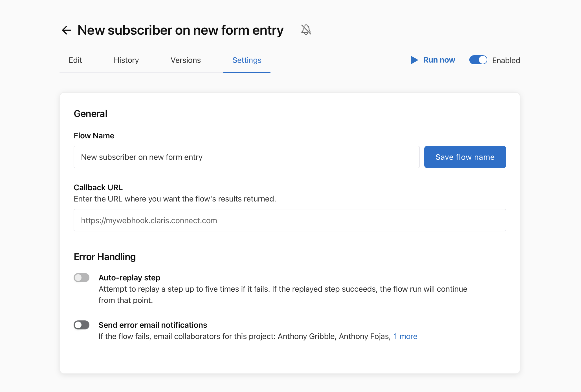
Task: Click the bell notification icon
Action: [306, 30]
